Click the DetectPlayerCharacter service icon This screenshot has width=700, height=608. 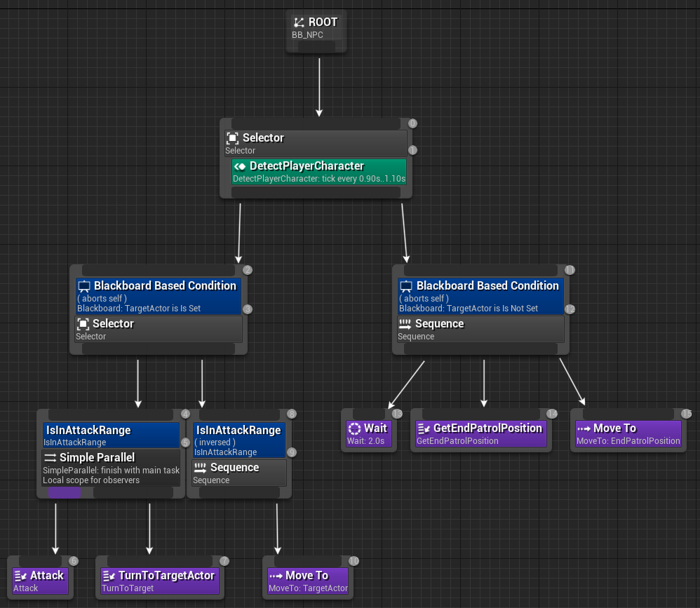[x=240, y=166]
